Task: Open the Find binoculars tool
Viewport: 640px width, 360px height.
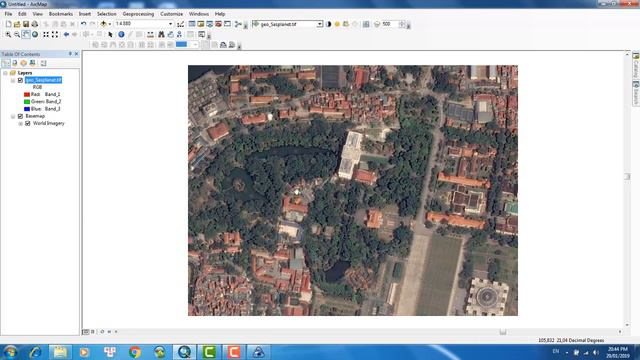Action: pyautogui.click(x=161, y=35)
